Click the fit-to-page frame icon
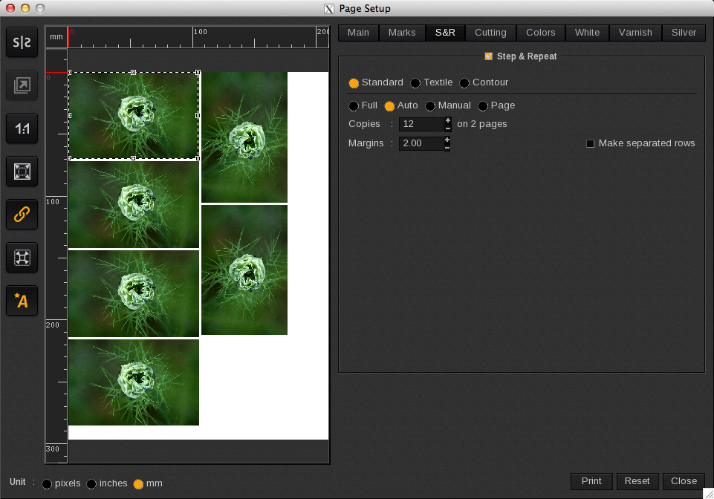Image resolution: width=714 pixels, height=499 pixels. [x=22, y=171]
